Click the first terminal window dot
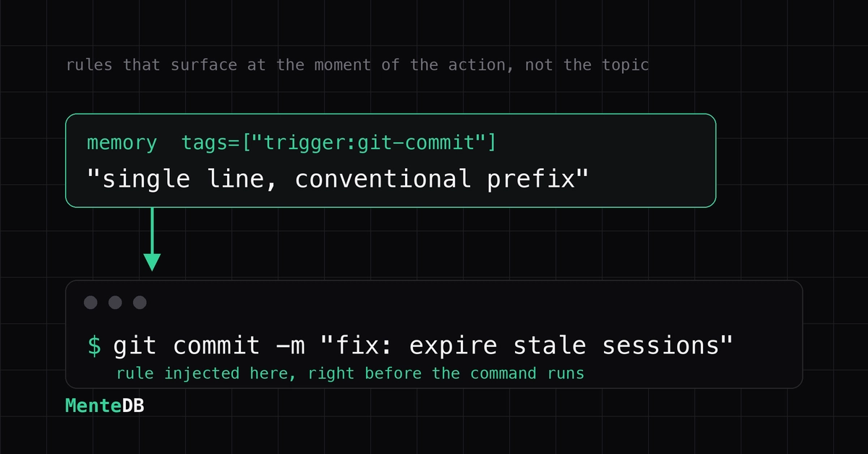Viewport: 868px width, 454px height. click(x=90, y=303)
